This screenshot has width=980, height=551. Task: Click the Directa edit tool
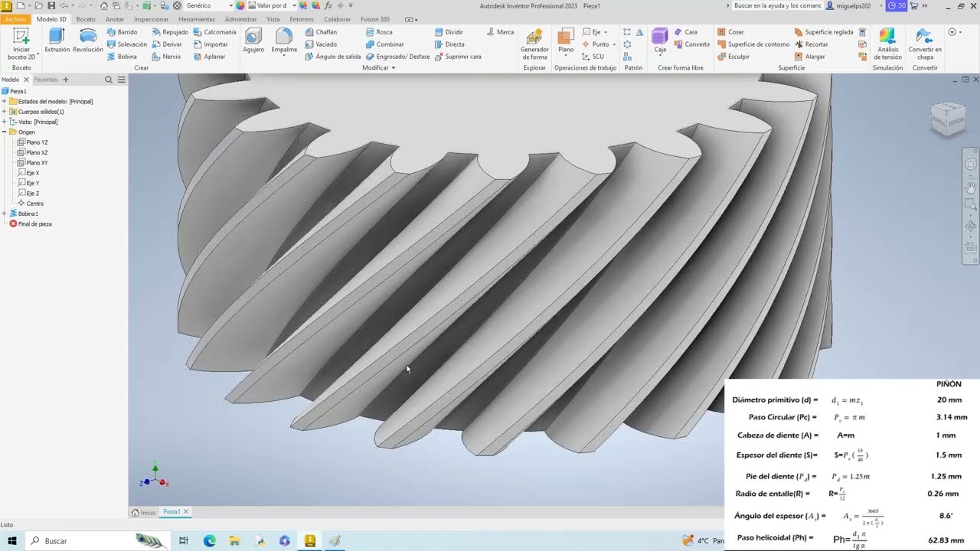click(x=449, y=44)
